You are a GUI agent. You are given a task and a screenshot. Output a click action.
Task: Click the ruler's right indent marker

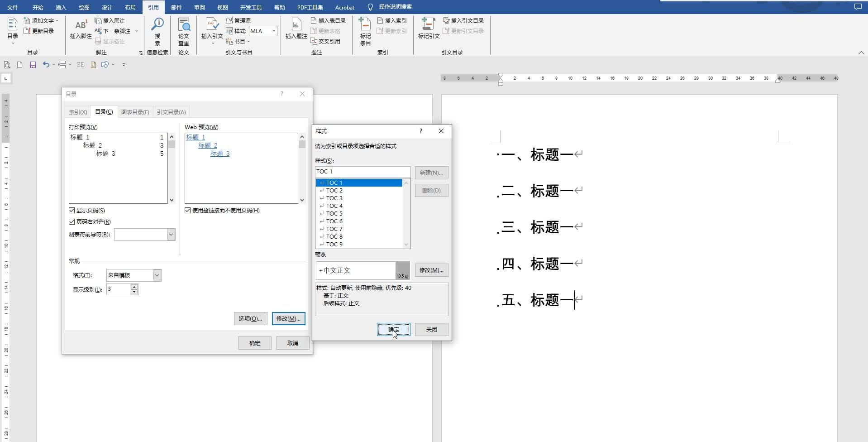click(x=777, y=80)
